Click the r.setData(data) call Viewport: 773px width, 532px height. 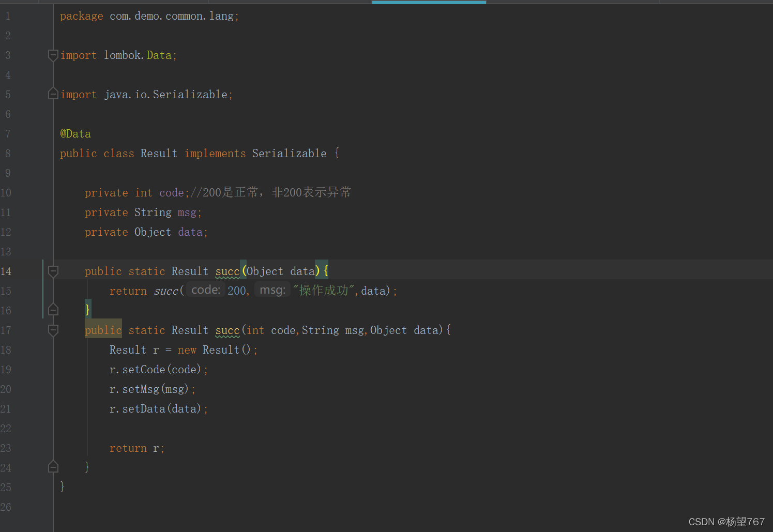click(158, 409)
